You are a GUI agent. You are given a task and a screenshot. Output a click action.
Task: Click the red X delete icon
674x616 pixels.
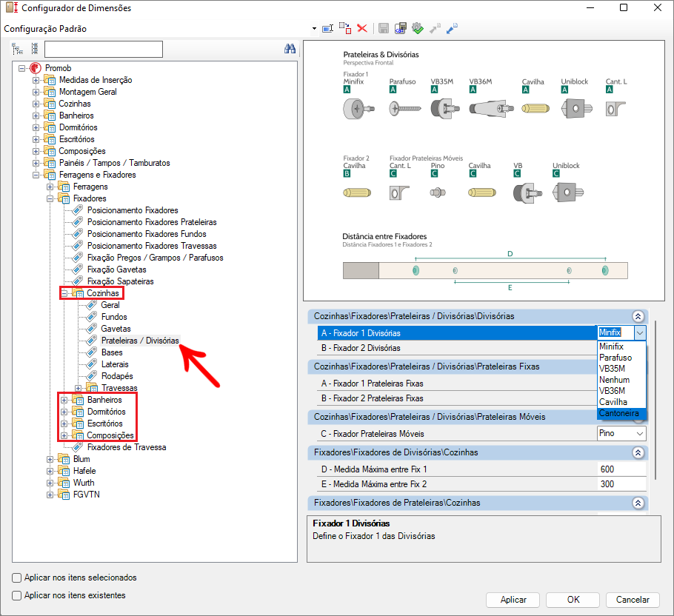362,28
